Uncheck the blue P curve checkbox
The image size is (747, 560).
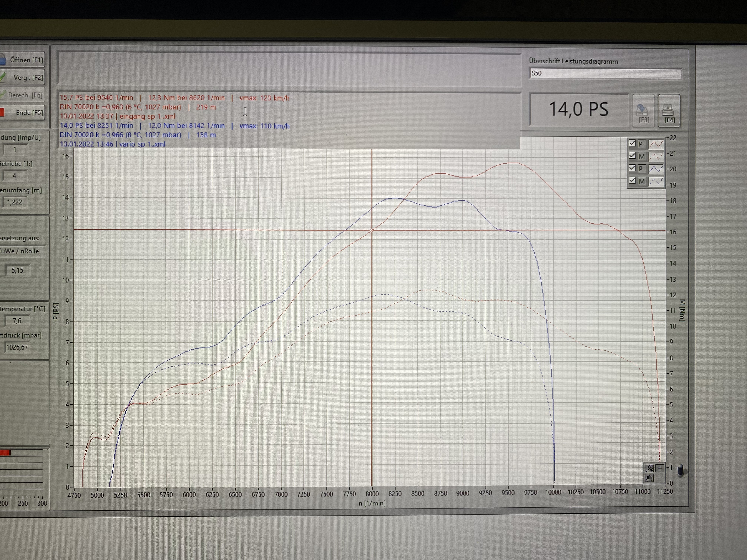click(632, 168)
